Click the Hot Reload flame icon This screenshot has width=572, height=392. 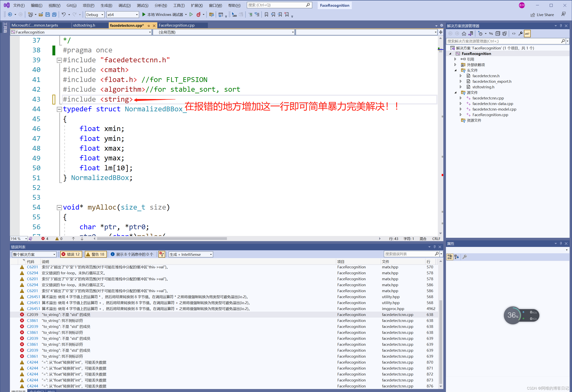point(199,14)
